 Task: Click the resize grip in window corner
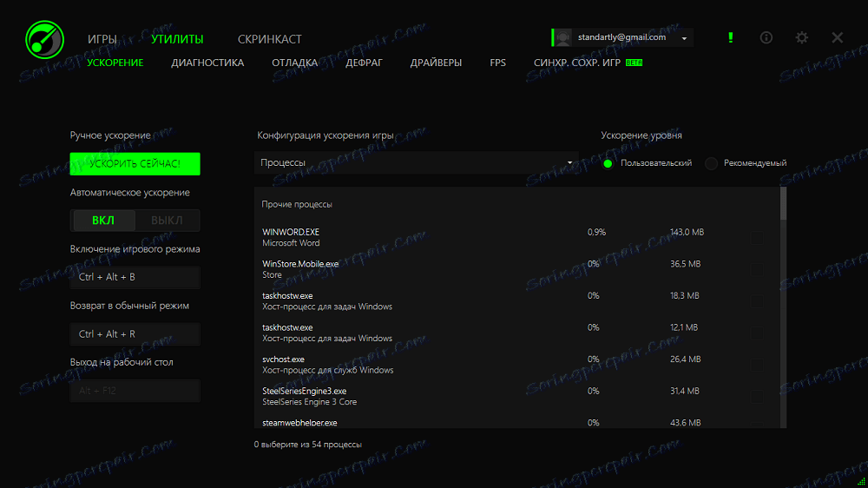coord(861,481)
